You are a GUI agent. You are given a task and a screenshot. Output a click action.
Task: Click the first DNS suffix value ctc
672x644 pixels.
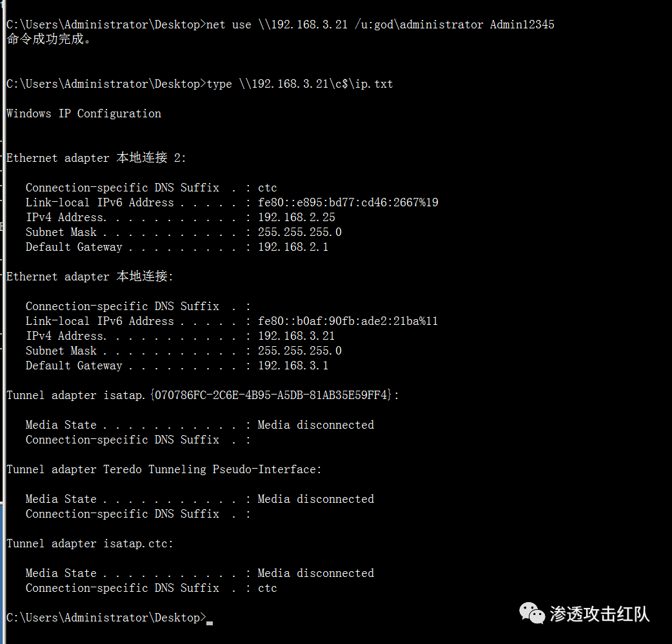pyautogui.click(x=267, y=188)
